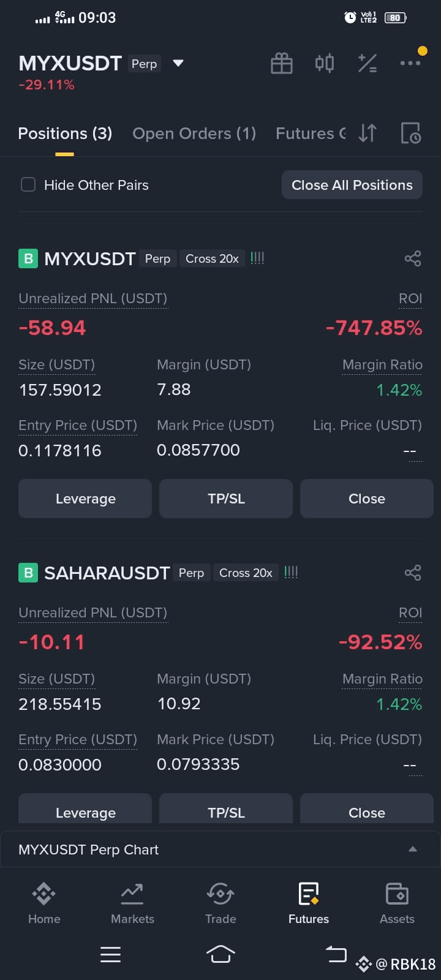
Task: Close the MYXUSDT position
Action: 367,499
